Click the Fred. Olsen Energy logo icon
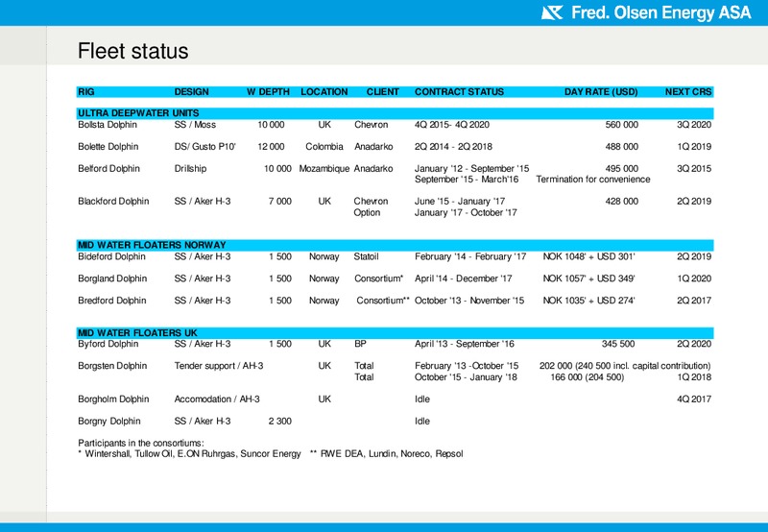768x532 pixels. pyautogui.click(x=552, y=12)
